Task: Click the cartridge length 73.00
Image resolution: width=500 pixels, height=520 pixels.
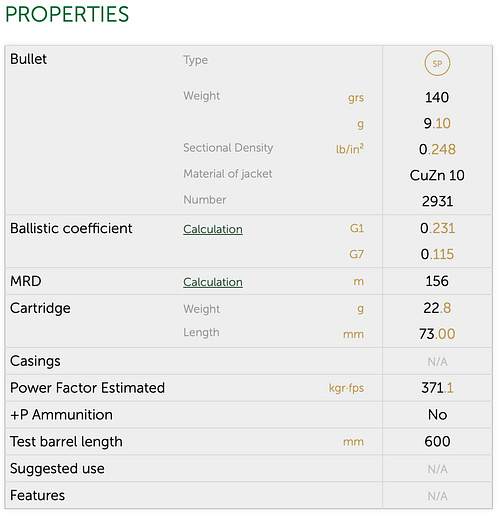Action: [437, 334]
